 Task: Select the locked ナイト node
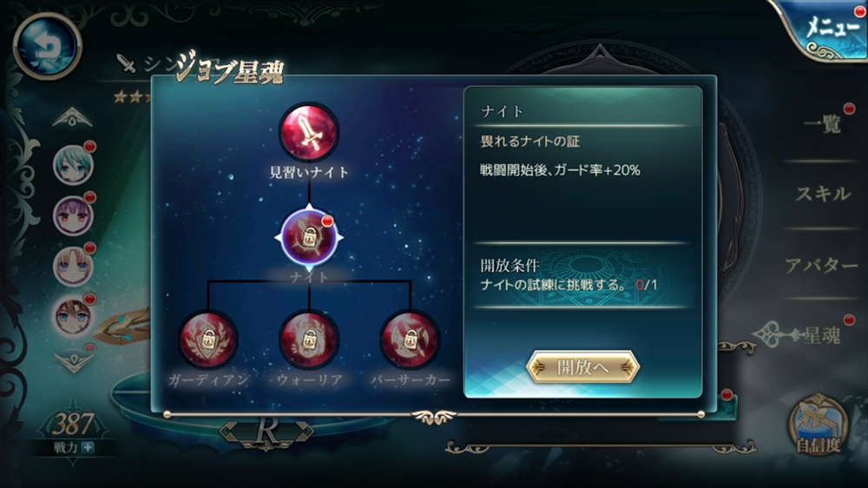tap(309, 237)
